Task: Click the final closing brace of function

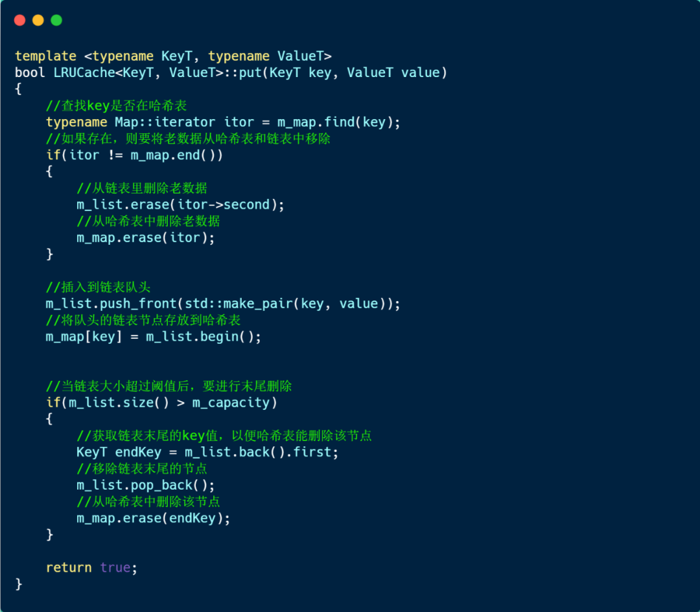Action: [18, 584]
